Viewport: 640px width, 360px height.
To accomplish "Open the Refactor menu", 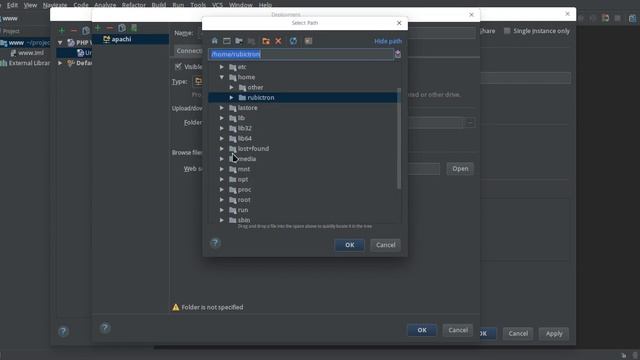I will click(133, 5).
